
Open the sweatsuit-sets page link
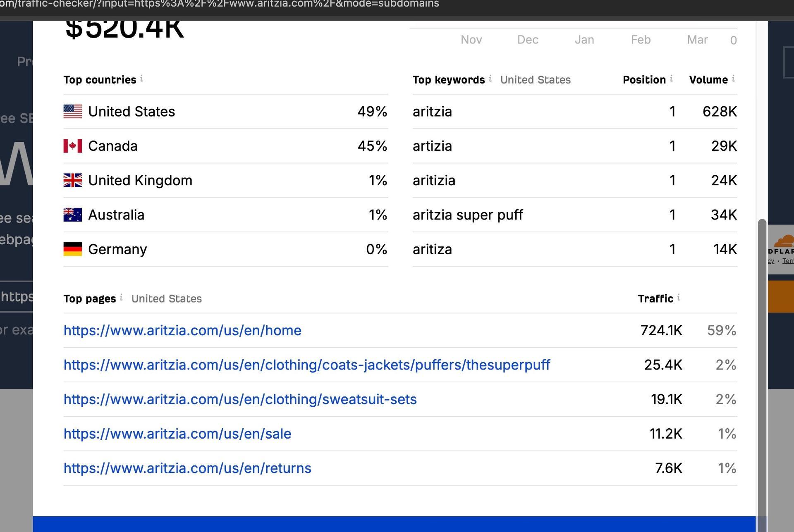click(x=240, y=399)
